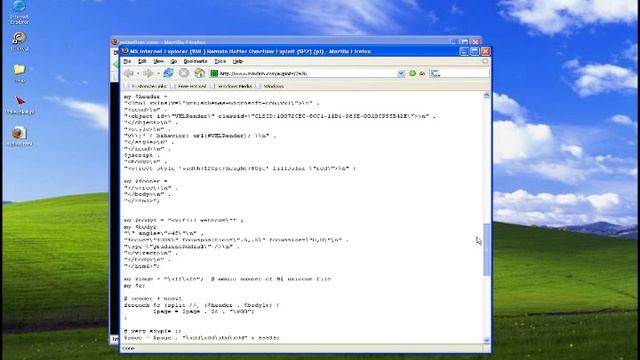Click the Done status bar text
Image resolution: width=640 pixels, height=360 pixels.
pos(128,348)
